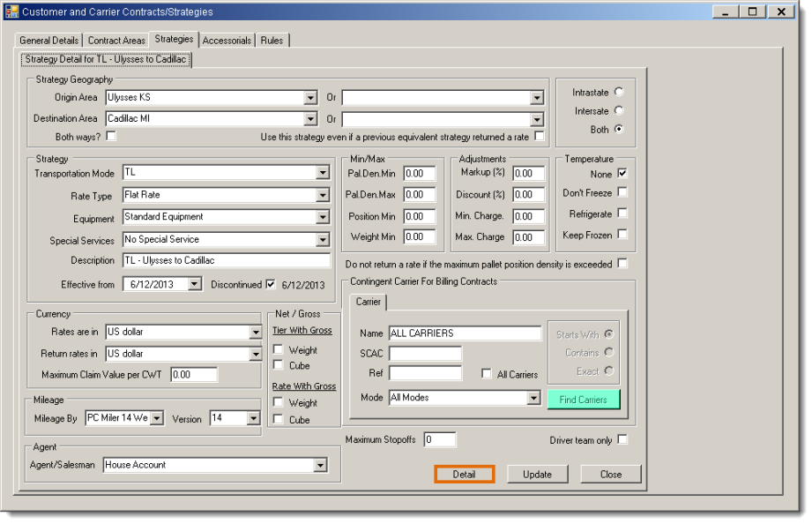Enable the Don't Freeze checkbox
Screen dimensions: 812x524
(x=622, y=192)
